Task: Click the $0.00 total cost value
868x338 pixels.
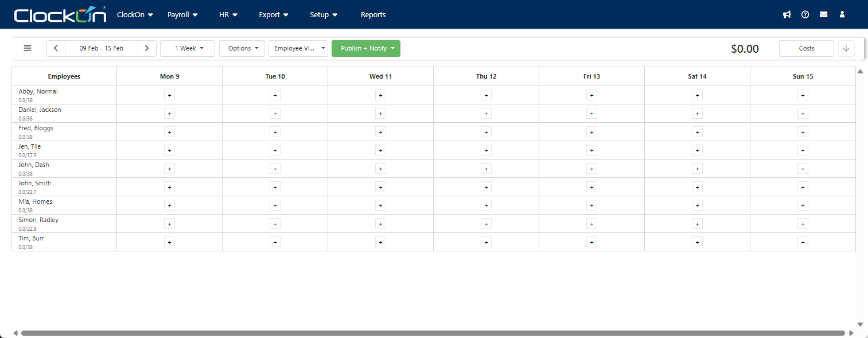Action: (x=745, y=49)
